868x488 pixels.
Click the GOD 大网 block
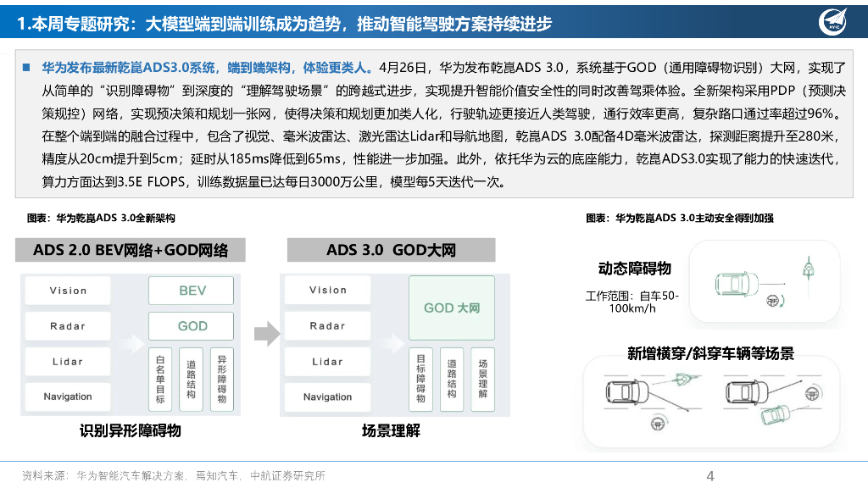pyautogui.click(x=452, y=308)
